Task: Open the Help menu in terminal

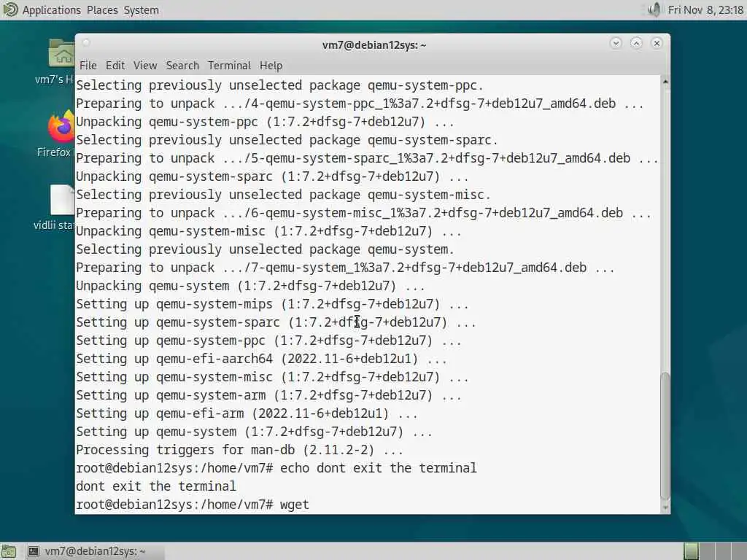Action: 271,65
